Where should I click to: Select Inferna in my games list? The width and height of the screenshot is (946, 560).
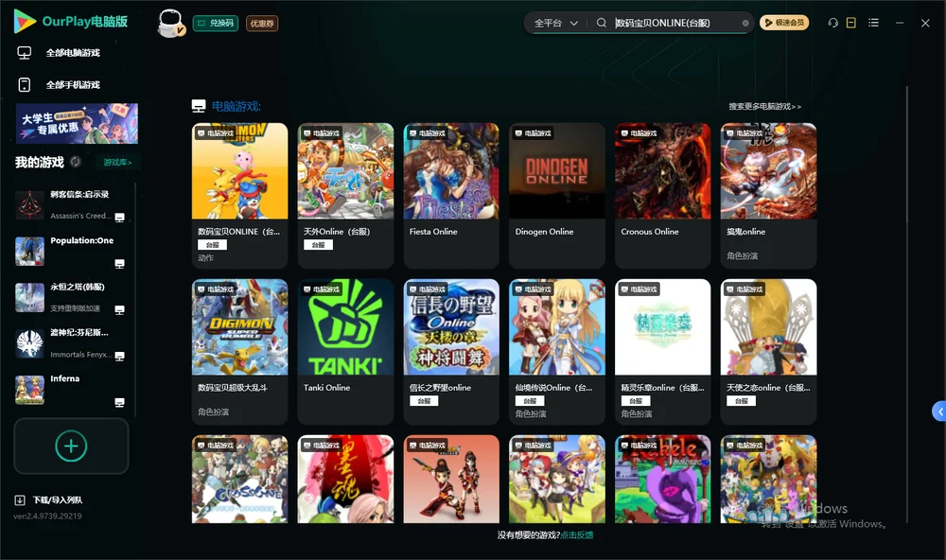[71, 390]
